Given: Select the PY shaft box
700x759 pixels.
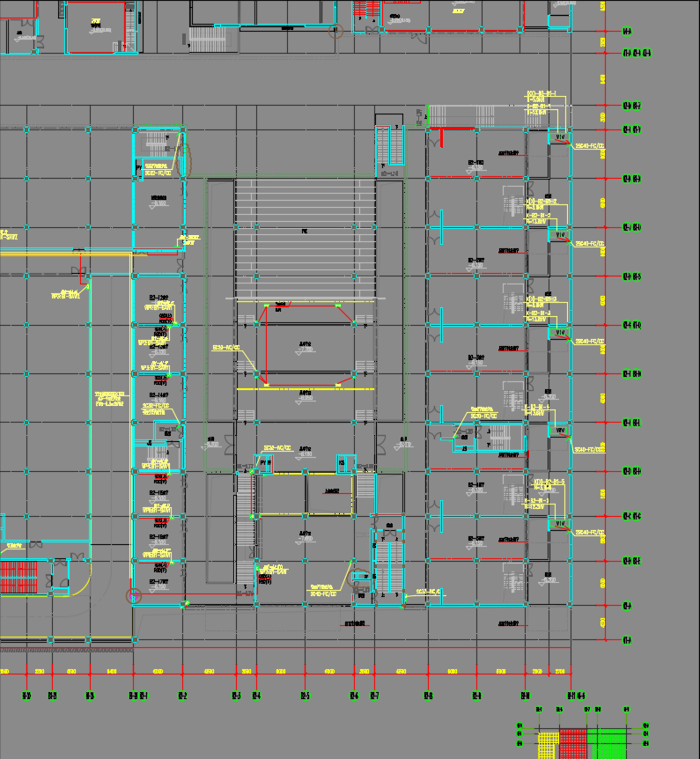Looking at the screenshot, I should (264, 464).
